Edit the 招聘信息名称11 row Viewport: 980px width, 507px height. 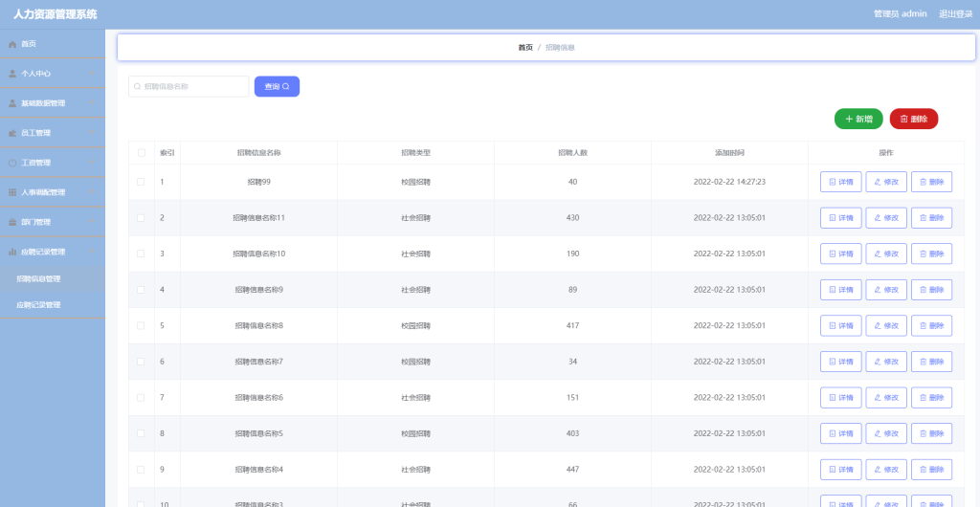click(x=886, y=218)
